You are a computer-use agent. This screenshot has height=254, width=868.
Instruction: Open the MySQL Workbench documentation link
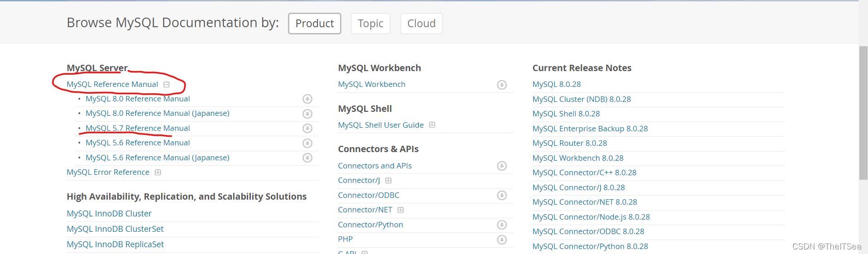[372, 84]
